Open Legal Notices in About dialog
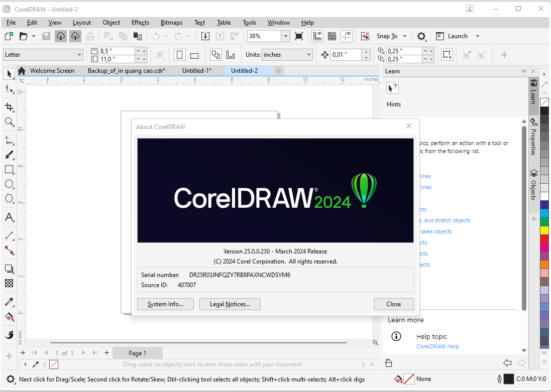 pyautogui.click(x=230, y=304)
